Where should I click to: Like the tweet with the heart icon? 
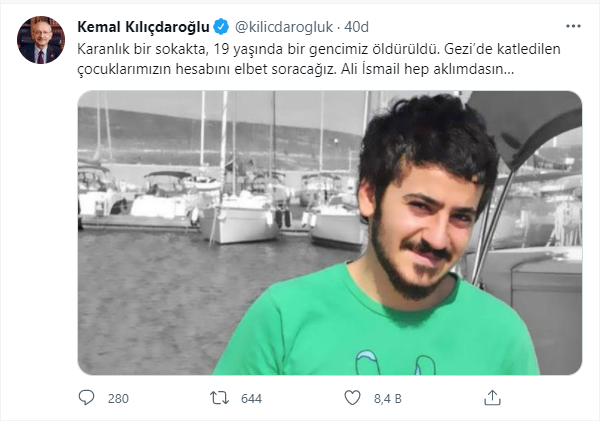point(352,398)
